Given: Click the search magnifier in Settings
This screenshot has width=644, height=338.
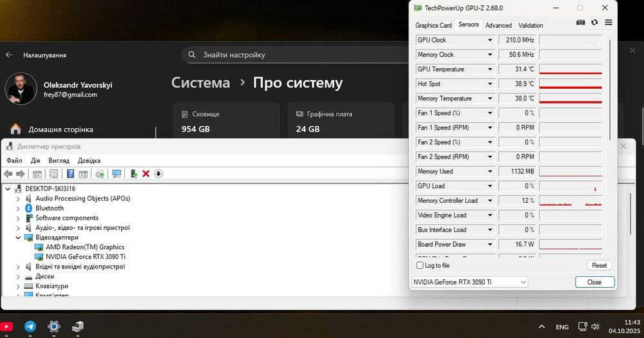Looking at the screenshot, I should (x=192, y=55).
